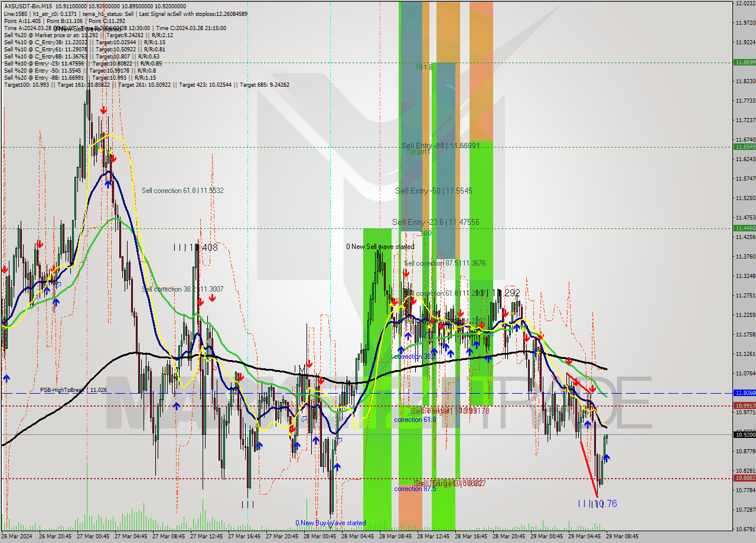This screenshot has width=756, height=543.
Task: Click the 11.7237 price axis label
Action: point(745,120)
